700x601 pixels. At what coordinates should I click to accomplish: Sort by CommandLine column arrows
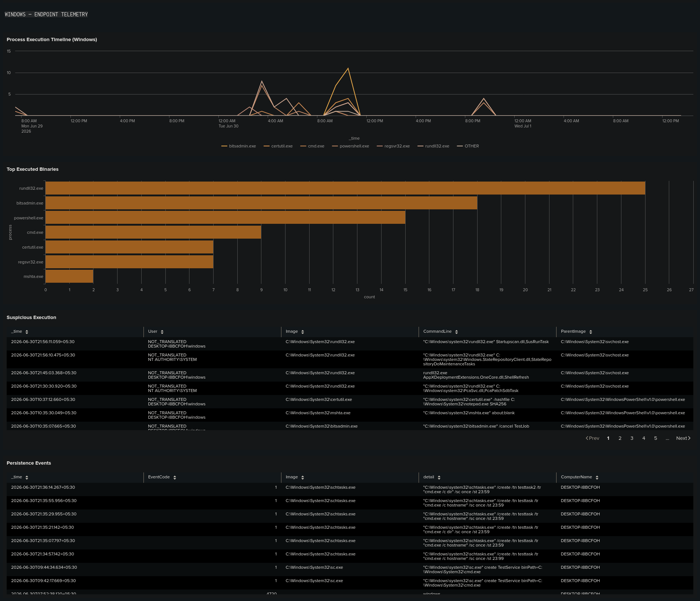pyautogui.click(x=456, y=332)
